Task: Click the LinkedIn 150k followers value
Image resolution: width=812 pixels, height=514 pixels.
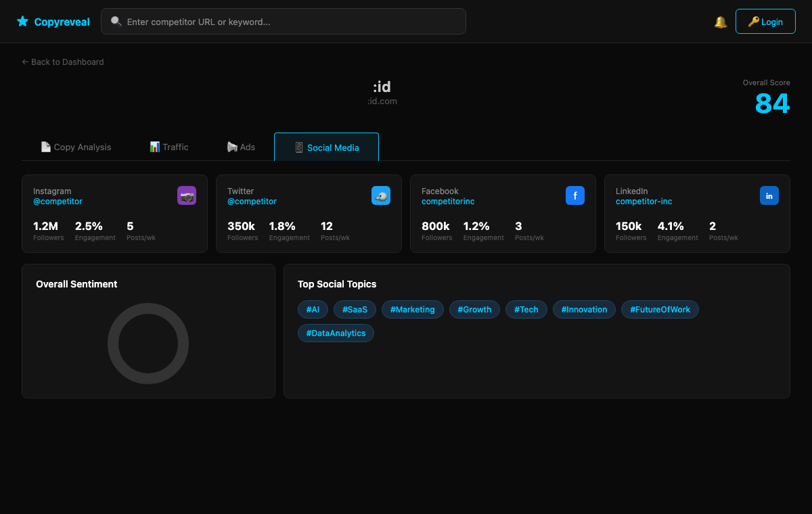Action: 629,226
